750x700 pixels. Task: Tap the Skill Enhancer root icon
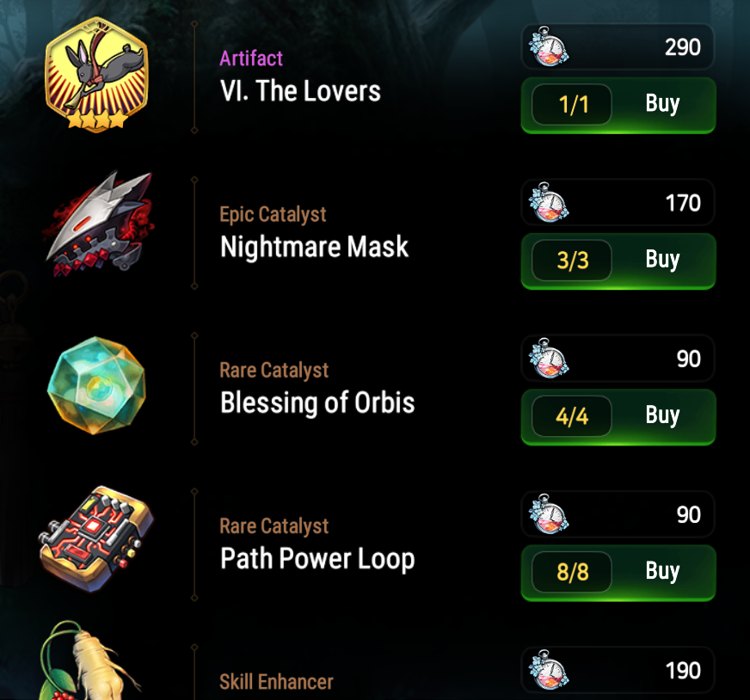point(86,660)
